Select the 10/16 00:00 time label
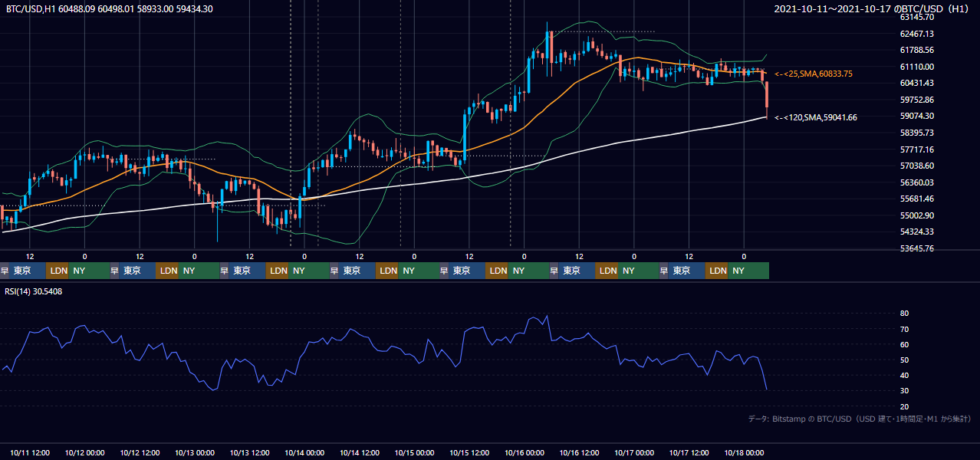Image resolution: width=980 pixels, height=460 pixels. tap(525, 453)
